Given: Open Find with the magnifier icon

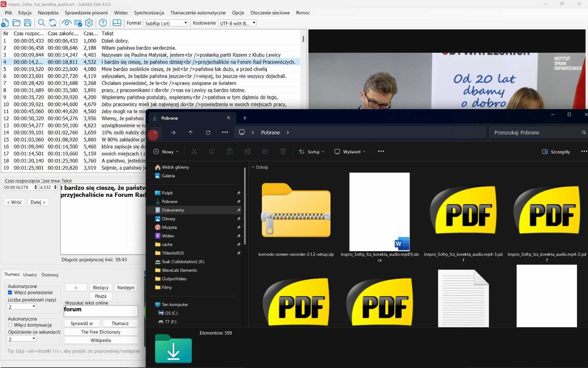Looking at the screenshot, I should click(x=42, y=23).
